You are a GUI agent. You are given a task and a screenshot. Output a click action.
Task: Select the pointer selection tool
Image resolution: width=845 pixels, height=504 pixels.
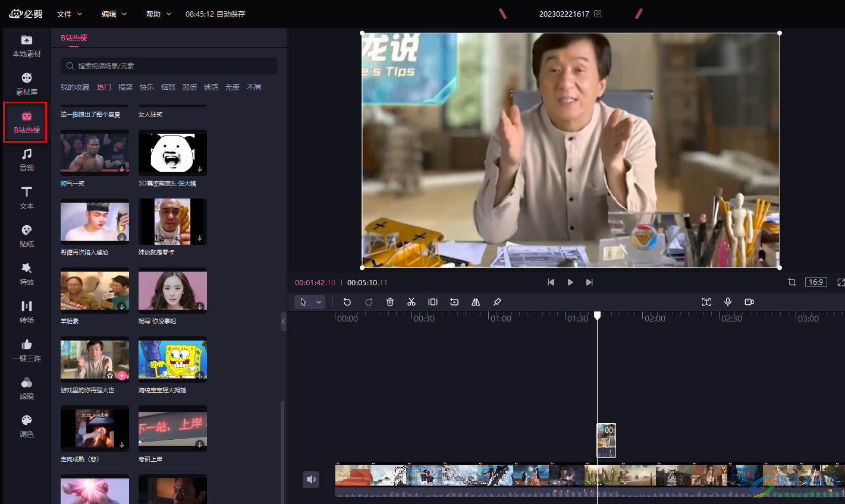[303, 302]
